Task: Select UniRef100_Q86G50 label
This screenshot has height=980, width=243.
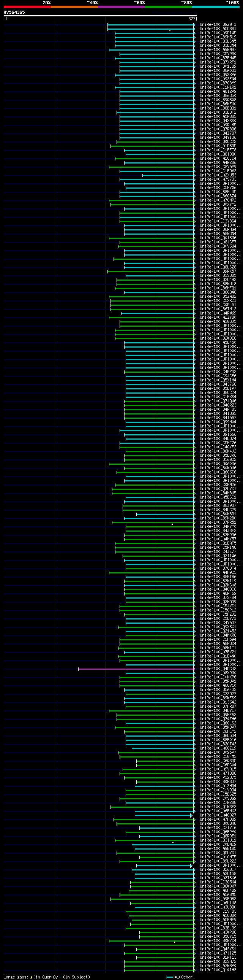Action: (x=218, y=96)
